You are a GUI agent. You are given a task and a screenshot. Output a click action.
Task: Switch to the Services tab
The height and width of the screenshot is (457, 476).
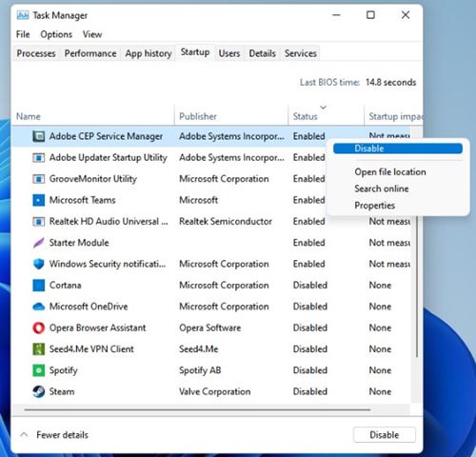pos(301,53)
